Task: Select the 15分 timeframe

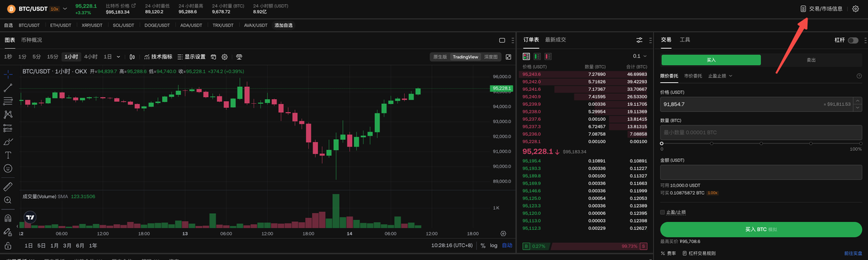Action: click(52, 57)
